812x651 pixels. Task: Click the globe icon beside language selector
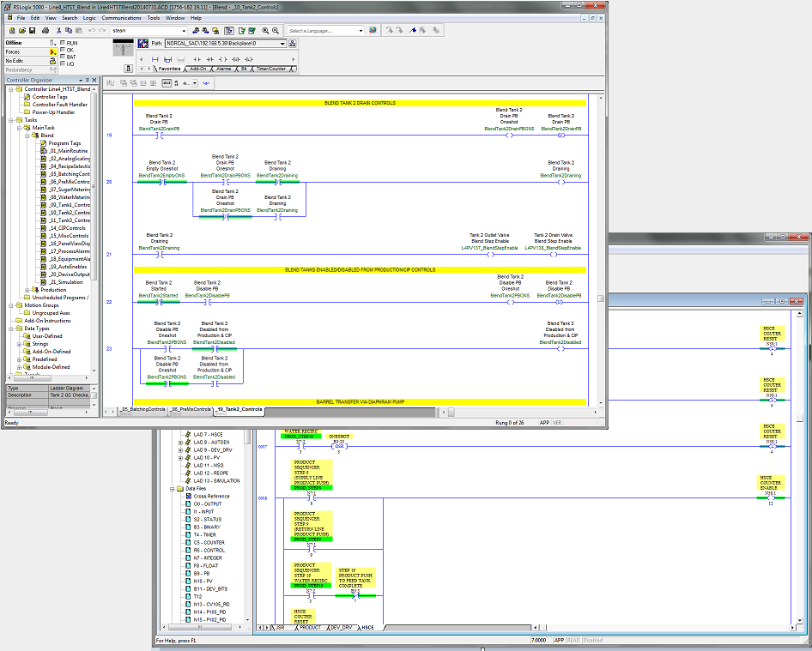(x=373, y=31)
